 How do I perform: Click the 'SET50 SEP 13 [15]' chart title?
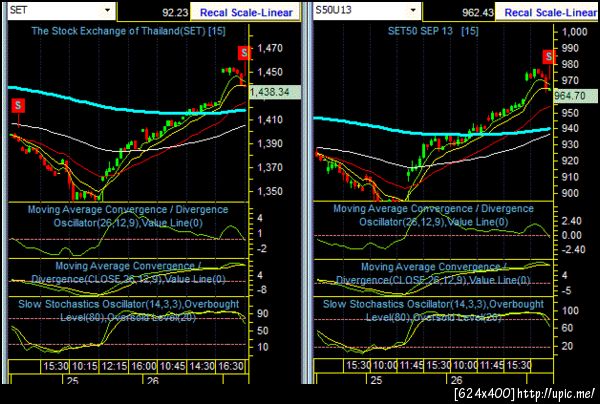[433, 31]
